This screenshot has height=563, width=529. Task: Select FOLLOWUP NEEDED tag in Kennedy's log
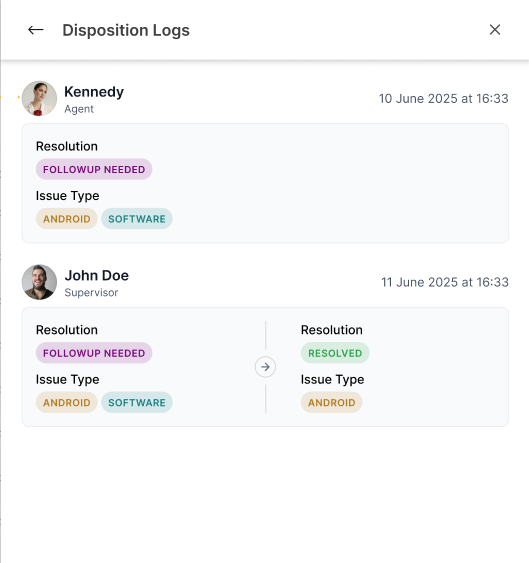click(x=94, y=169)
